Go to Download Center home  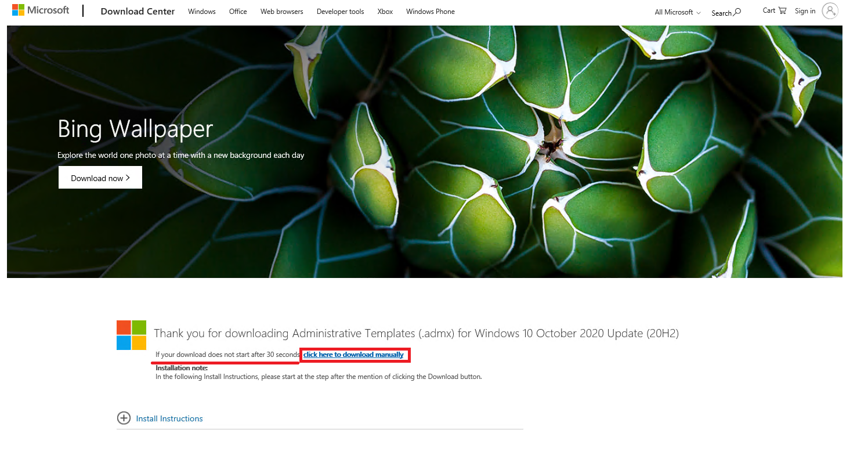pos(138,11)
